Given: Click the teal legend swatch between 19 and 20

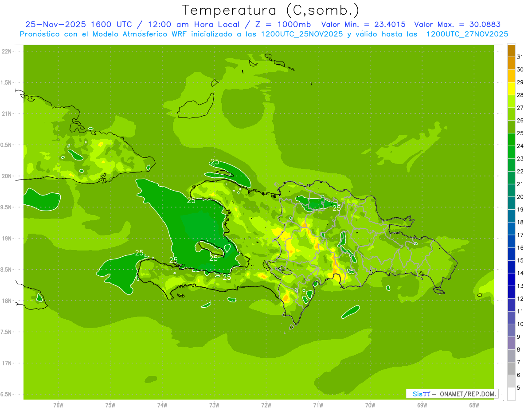Looking at the screenshot, I should (511, 203).
